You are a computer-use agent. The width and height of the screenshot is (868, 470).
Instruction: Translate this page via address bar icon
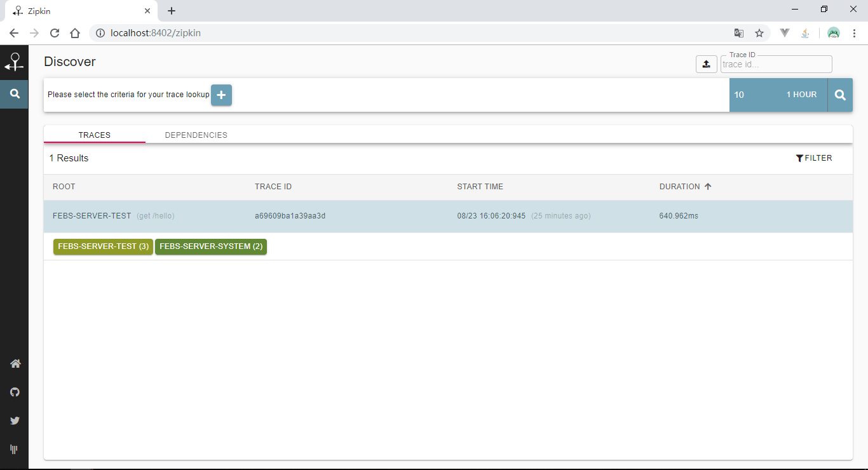click(x=738, y=33)
